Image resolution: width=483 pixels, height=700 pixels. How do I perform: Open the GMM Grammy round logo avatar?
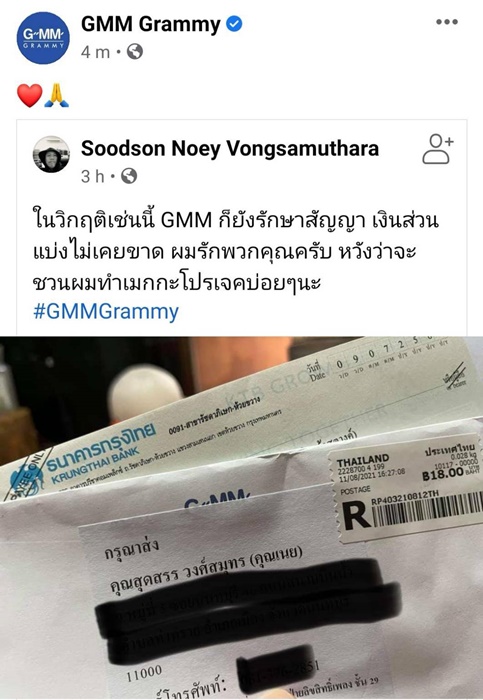[43, 38]
